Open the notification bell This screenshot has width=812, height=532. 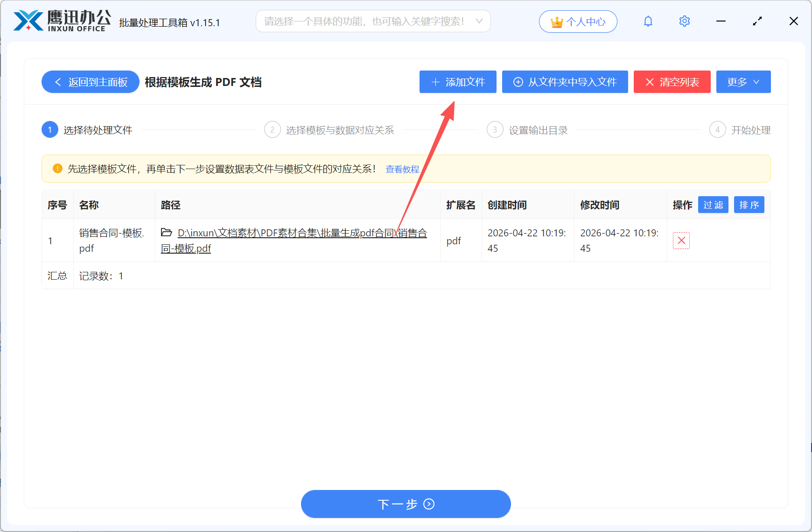tap(648, 21)
